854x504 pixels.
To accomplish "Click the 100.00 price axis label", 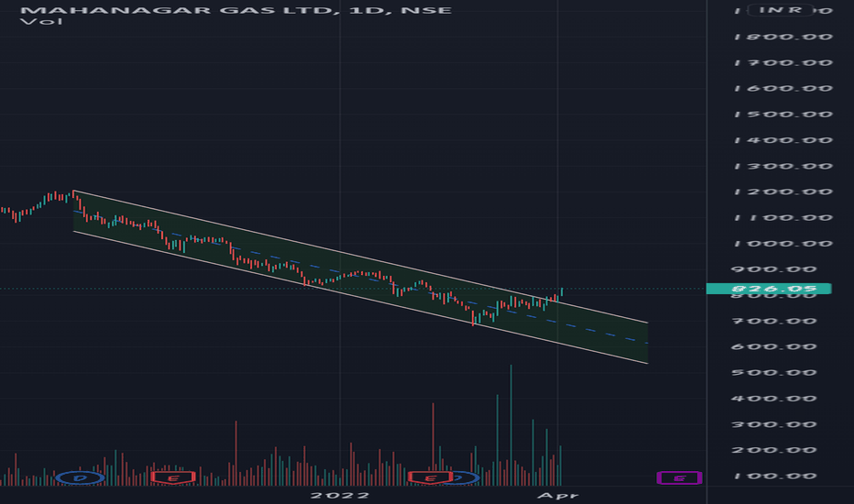I will click(x=773, y=477).
